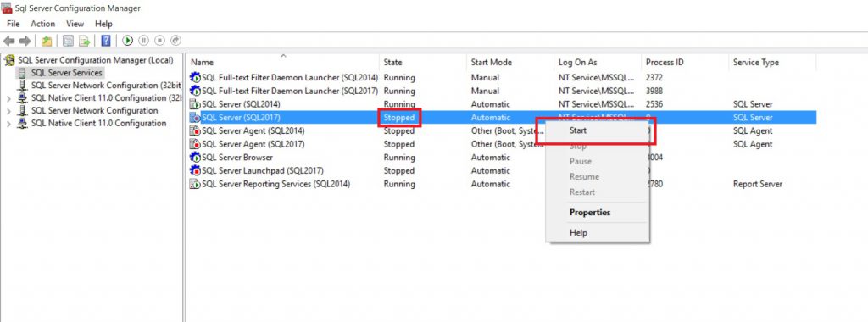
Task: Click Process ID value 2372
Action: [x=654, y=77]
